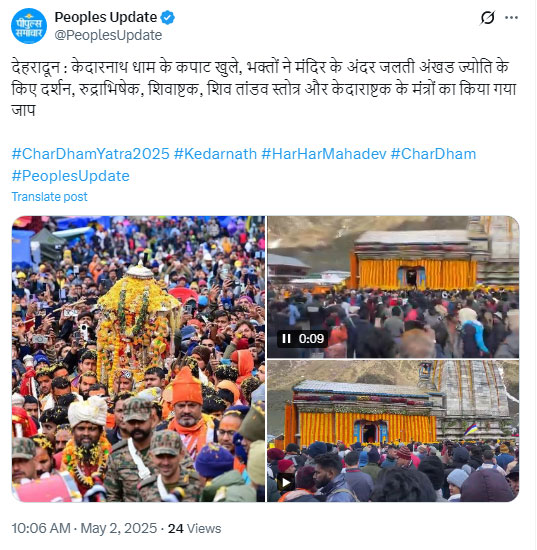
Task: Click the Hindi post text body
Action: click(263, 89)
